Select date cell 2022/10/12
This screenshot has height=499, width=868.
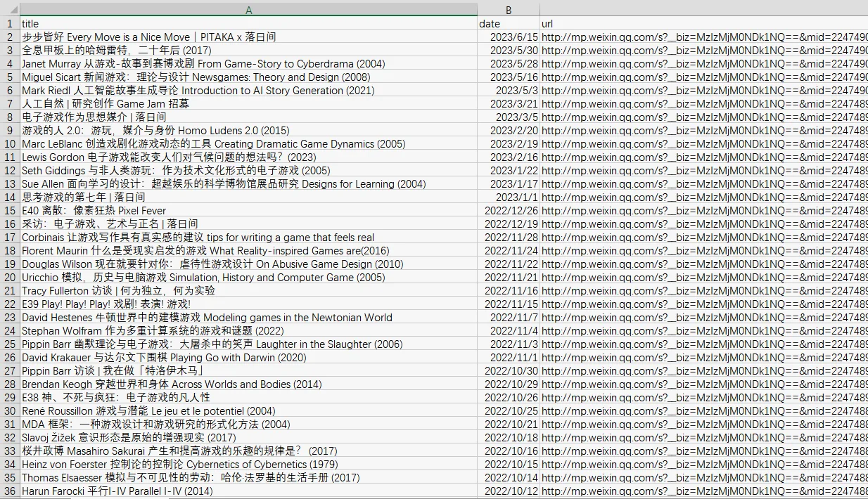[x=509, y=491]
